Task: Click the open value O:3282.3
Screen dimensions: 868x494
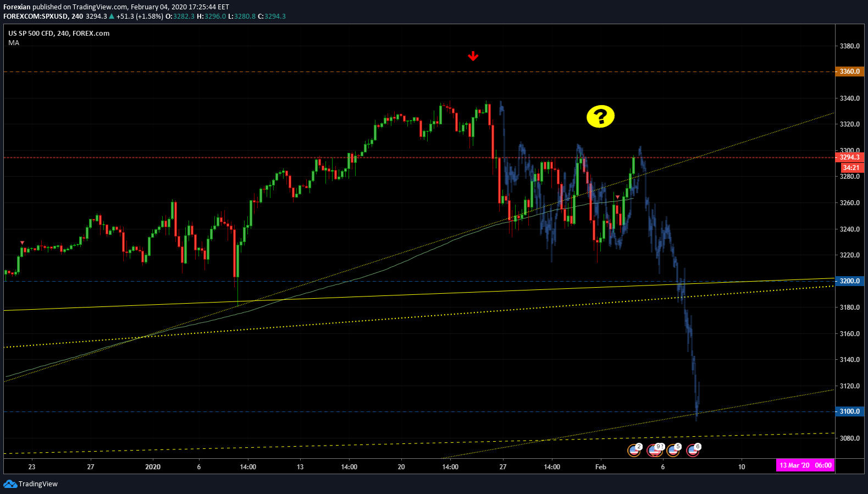Action: click(180, 16)
